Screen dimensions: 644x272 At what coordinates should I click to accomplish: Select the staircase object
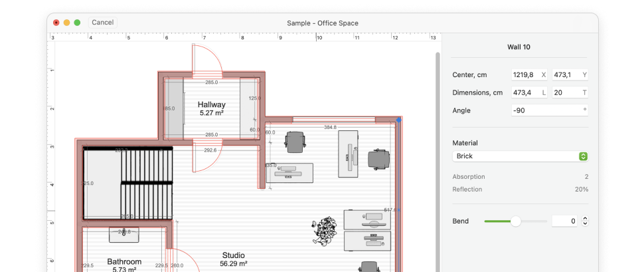127,184
